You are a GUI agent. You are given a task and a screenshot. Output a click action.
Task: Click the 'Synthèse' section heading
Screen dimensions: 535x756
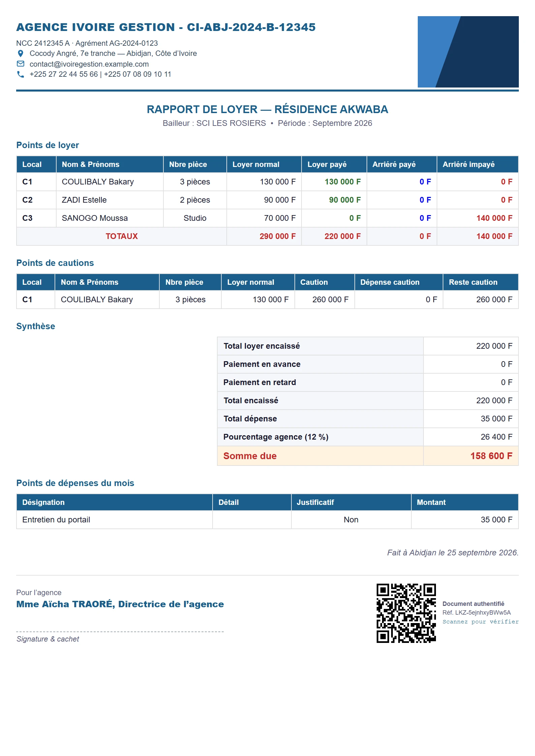point(36,326)
